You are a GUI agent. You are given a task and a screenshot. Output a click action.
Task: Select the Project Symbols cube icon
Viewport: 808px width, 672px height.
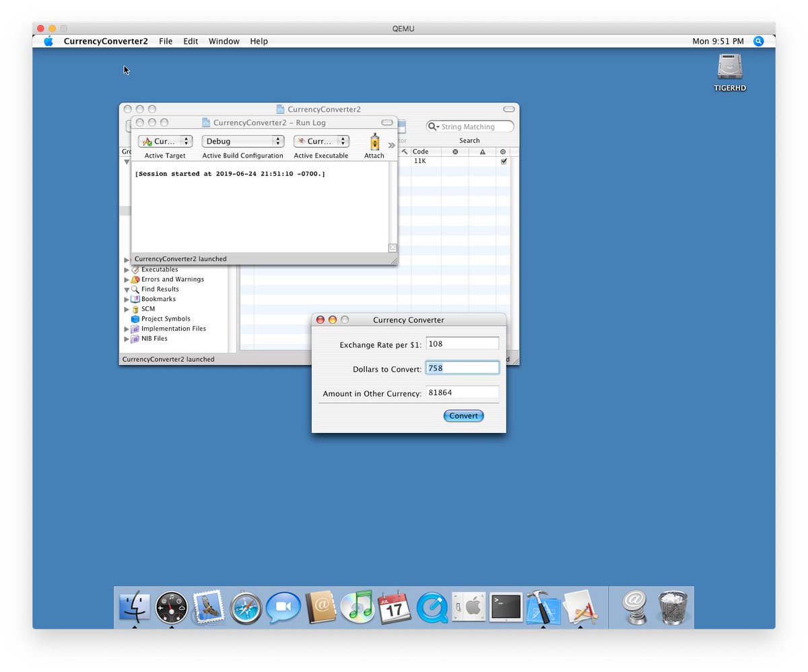coord(135,318)
